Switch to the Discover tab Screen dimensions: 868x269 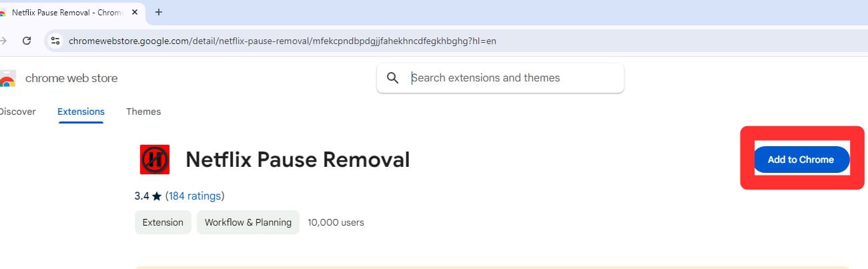17,111
